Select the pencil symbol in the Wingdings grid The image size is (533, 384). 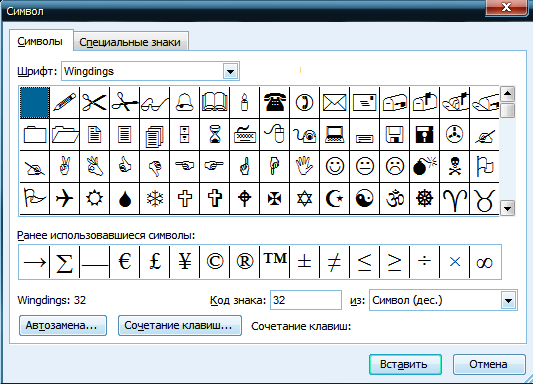(65, 102)
